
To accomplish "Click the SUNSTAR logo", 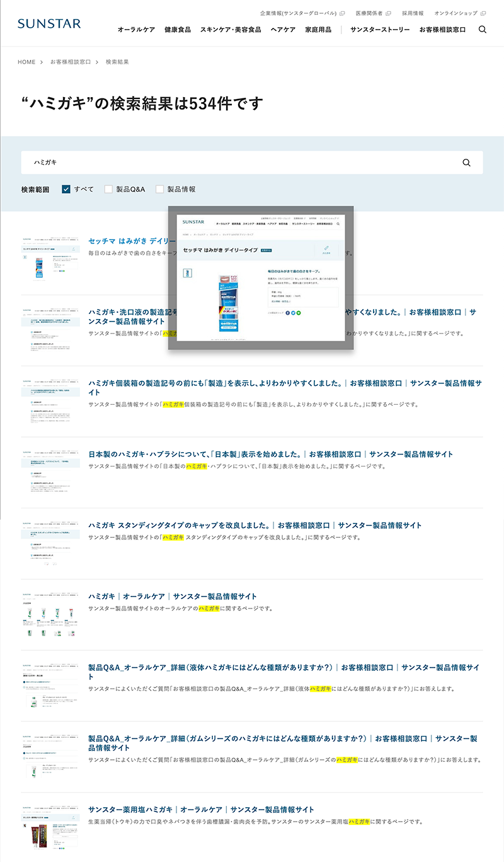I will 49,24.
